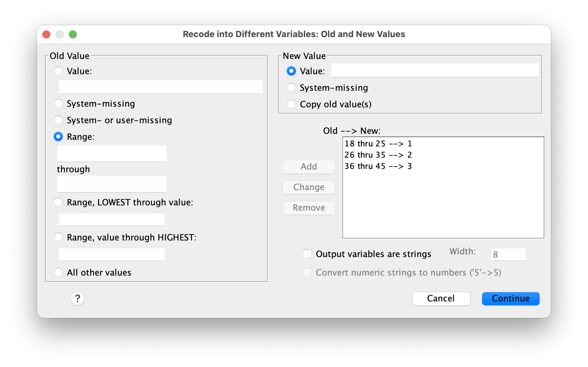Click the field below 'through' label
The image size is (588, 367).
point(112,184)
